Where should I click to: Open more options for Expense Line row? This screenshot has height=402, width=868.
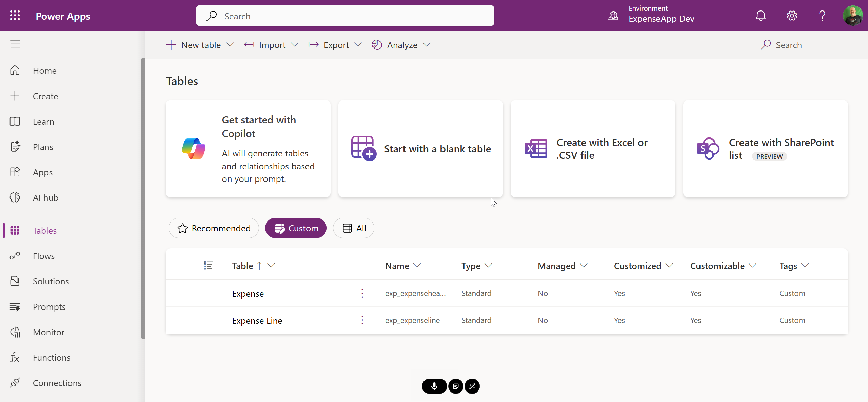[x=362, y=320]
